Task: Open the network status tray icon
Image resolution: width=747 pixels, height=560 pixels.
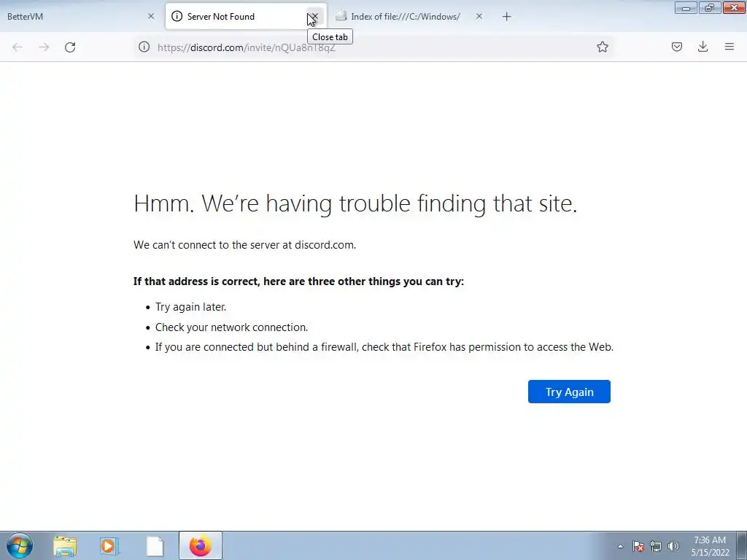Action: pos(656,547)
